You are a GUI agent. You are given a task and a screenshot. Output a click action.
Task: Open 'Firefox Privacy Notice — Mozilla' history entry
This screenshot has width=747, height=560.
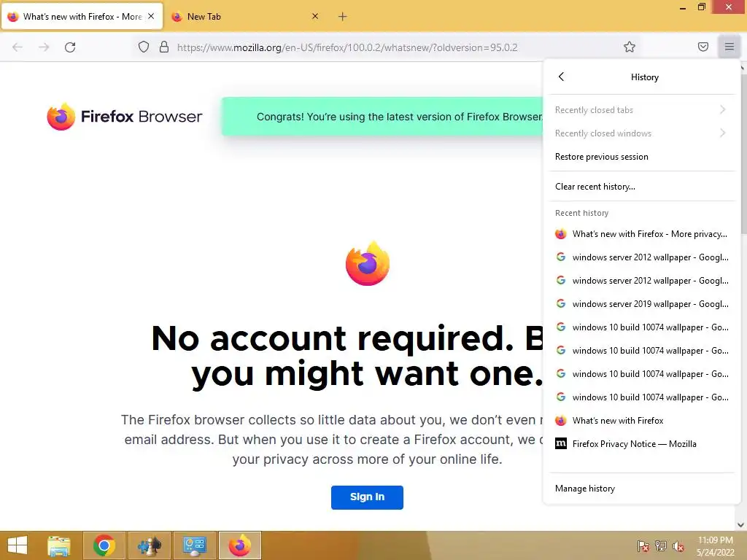coord(642,444)
